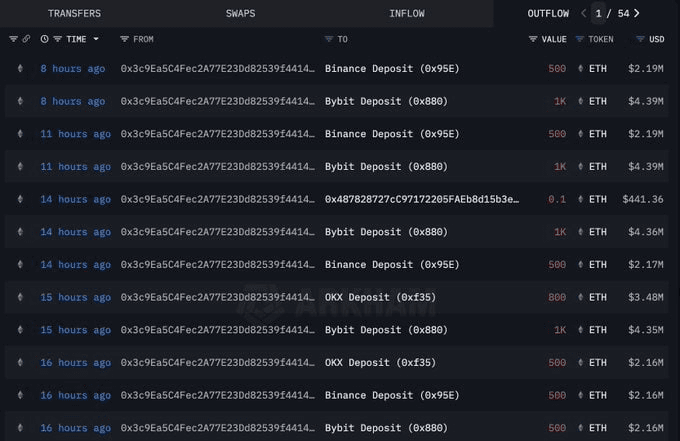Viewport: 680px width, 441px height.
Task: Click ETH token icon in 8 hours Binance row
Action: click(580, 68)
